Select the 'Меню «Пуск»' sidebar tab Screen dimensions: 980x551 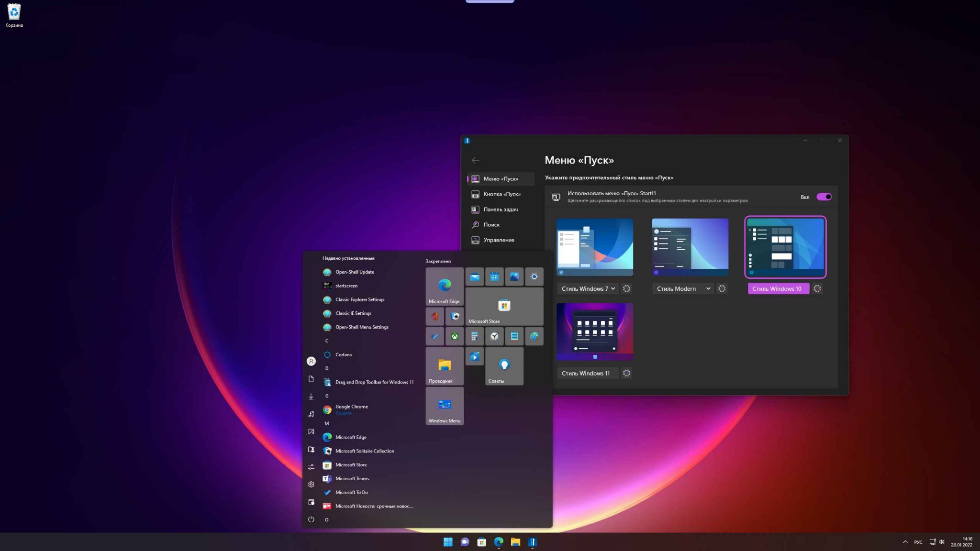point(501,179)
